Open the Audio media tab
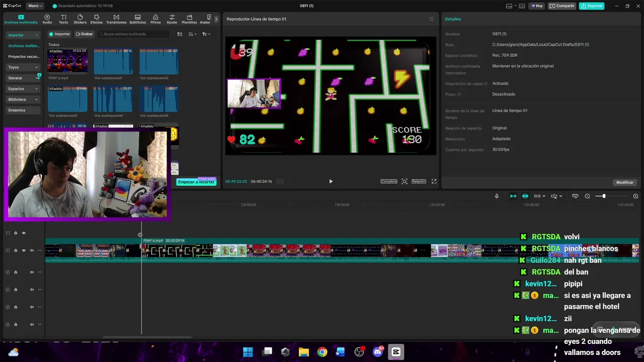Image resolution: width=644 pixels, height=362 pixels. 47,19
